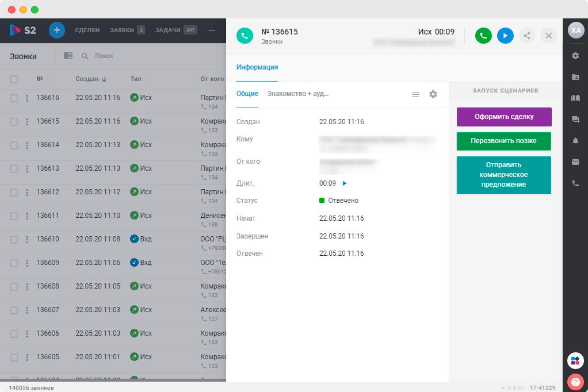This screenshot has width=588, height=392.
Task: Open the mail icon in the sidebar
Action: coord(575,162)
